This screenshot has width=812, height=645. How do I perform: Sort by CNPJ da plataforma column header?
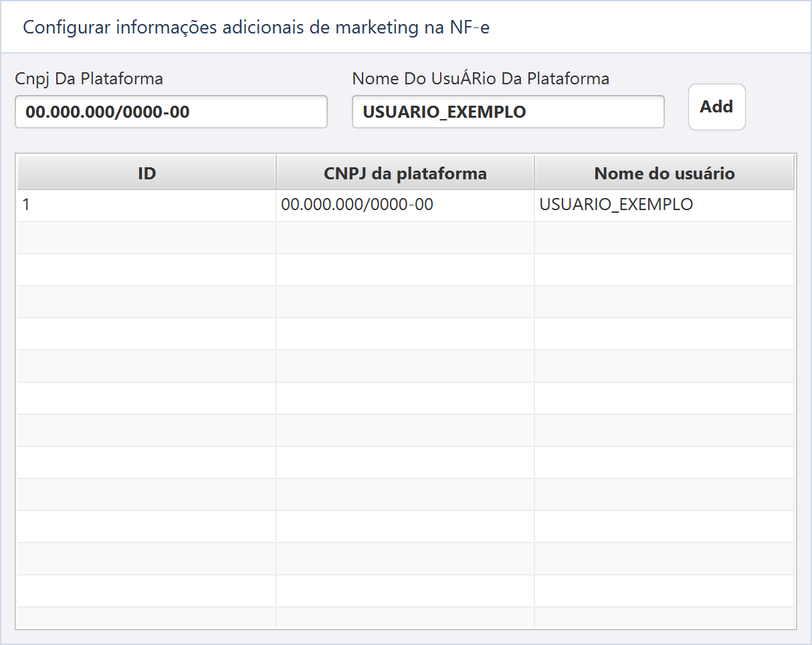(405, 173)
